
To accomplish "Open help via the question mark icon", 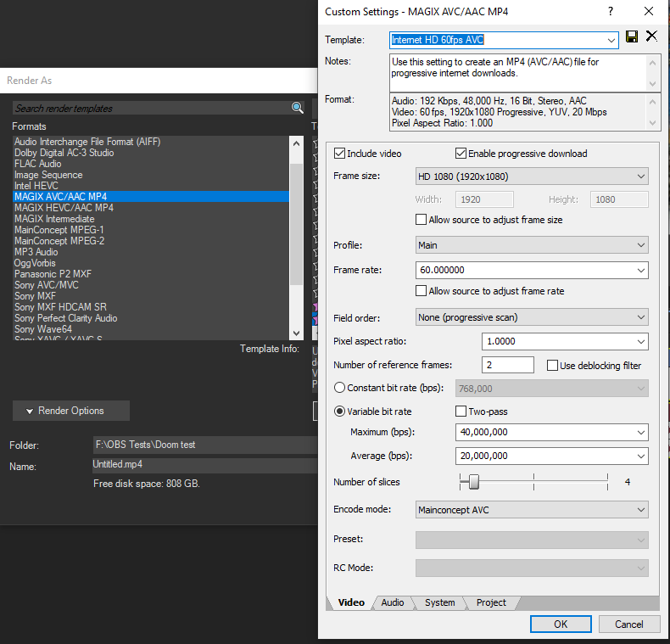I will pos(611,12).
